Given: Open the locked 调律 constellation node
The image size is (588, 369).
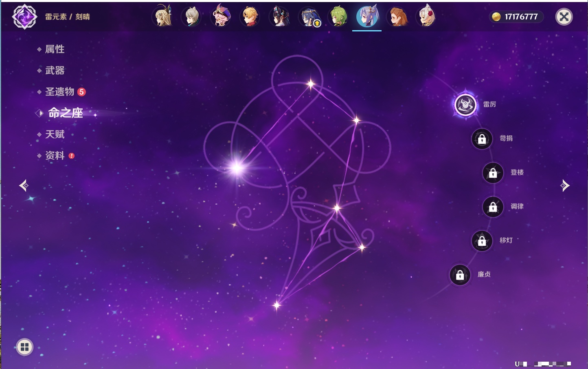Looking at the screenshot, I should pyautogui.click(x=493, y=207).
